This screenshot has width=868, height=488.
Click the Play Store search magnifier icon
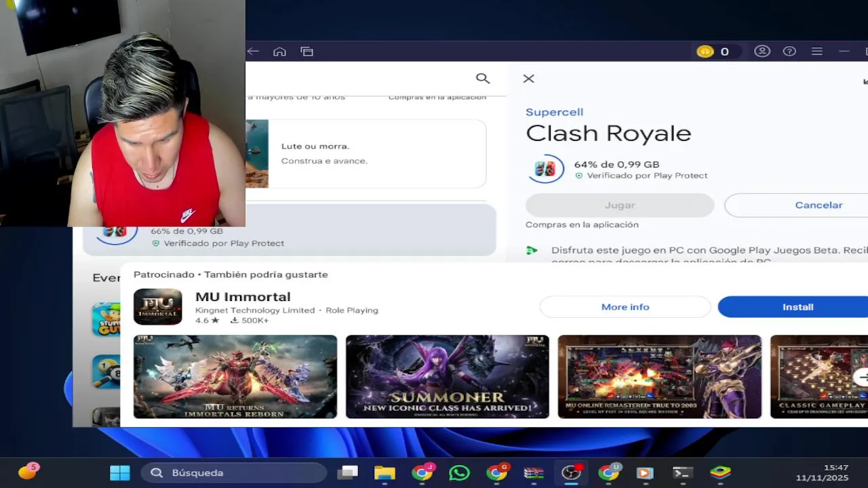(483, 79)
